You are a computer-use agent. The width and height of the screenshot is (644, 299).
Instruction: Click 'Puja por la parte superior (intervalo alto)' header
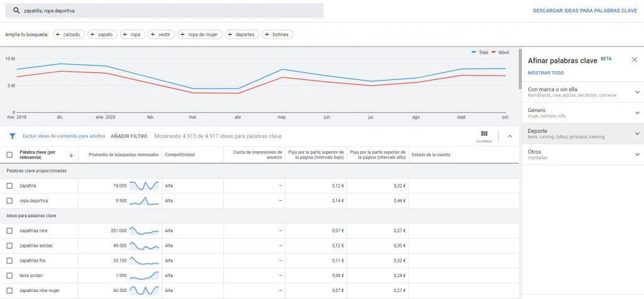coord(377,155)
